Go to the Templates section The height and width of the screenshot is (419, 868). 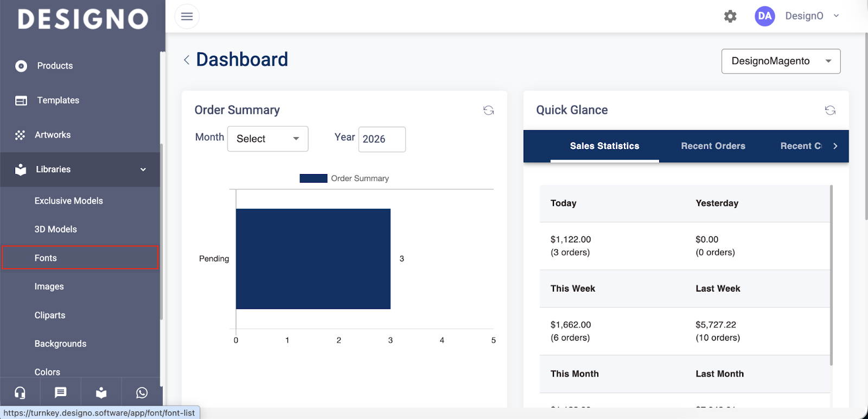coord(58,100)
